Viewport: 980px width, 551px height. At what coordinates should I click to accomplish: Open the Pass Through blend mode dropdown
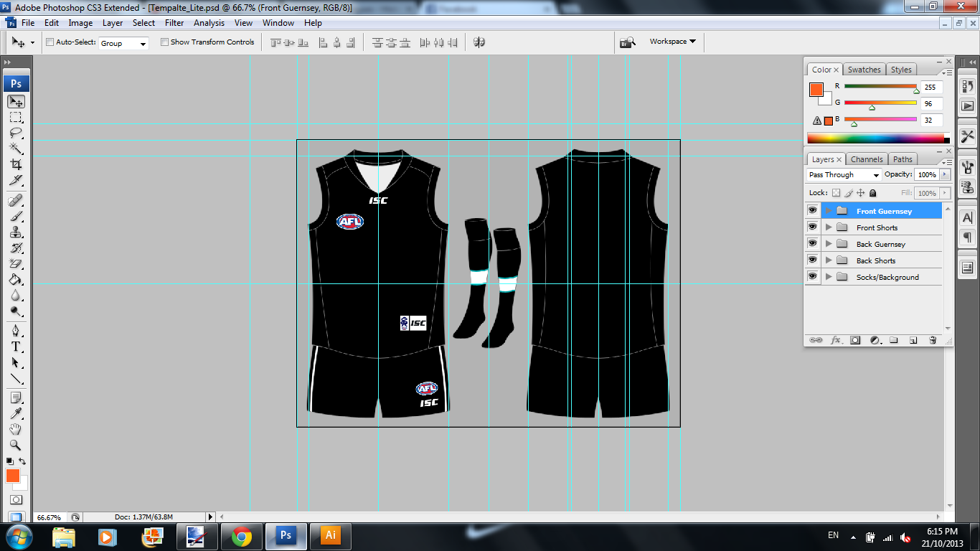(844, 175)
